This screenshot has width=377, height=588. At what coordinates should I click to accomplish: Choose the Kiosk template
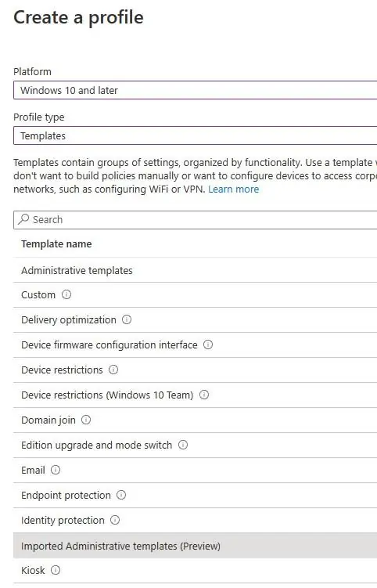pos(196,571)
